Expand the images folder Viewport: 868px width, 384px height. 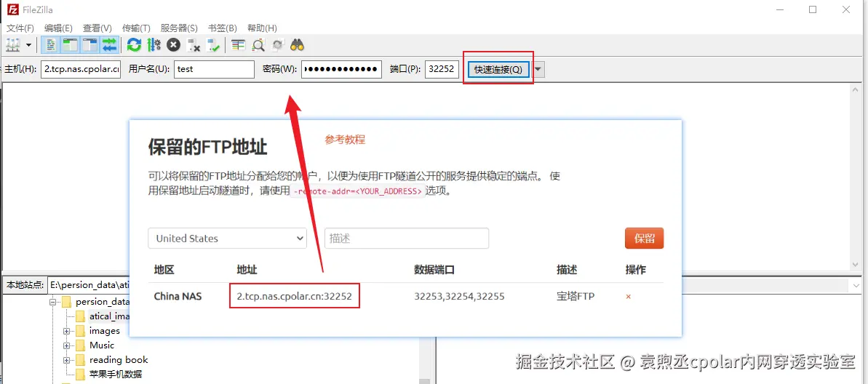pyautogui.click(x=66, y=331)
